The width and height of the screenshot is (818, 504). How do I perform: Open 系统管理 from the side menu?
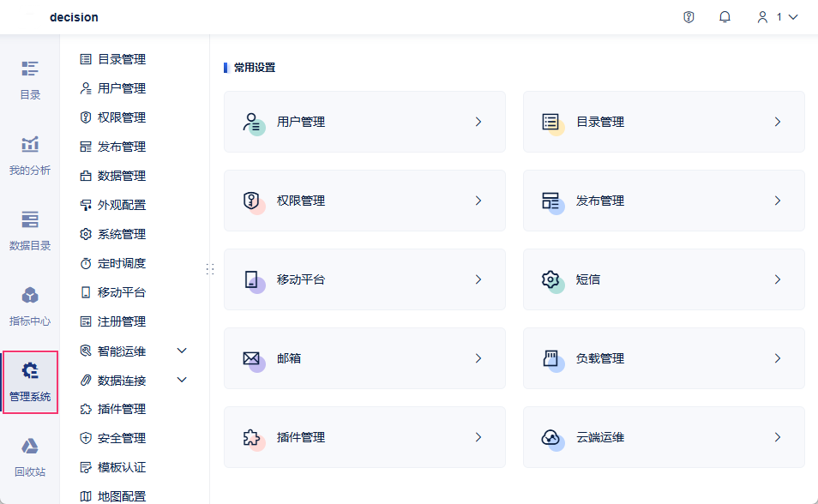[121, 234]
